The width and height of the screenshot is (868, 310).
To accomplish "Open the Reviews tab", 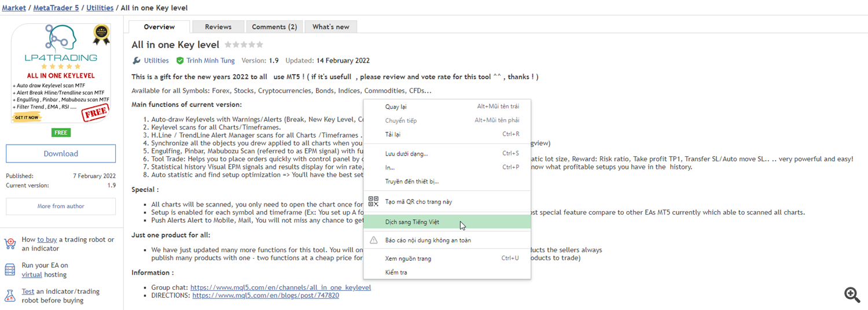I will [218, 27].
